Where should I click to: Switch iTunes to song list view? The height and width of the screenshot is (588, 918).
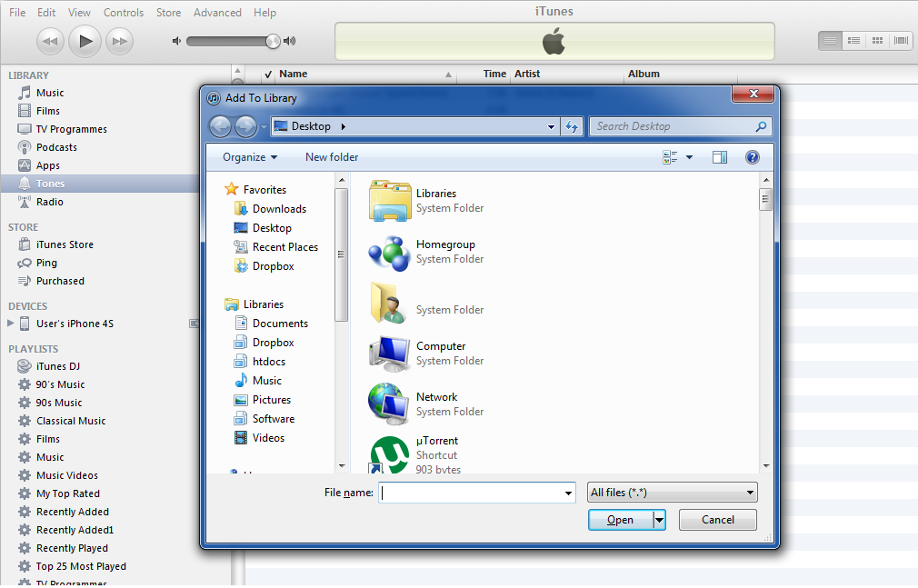[830, 40]
